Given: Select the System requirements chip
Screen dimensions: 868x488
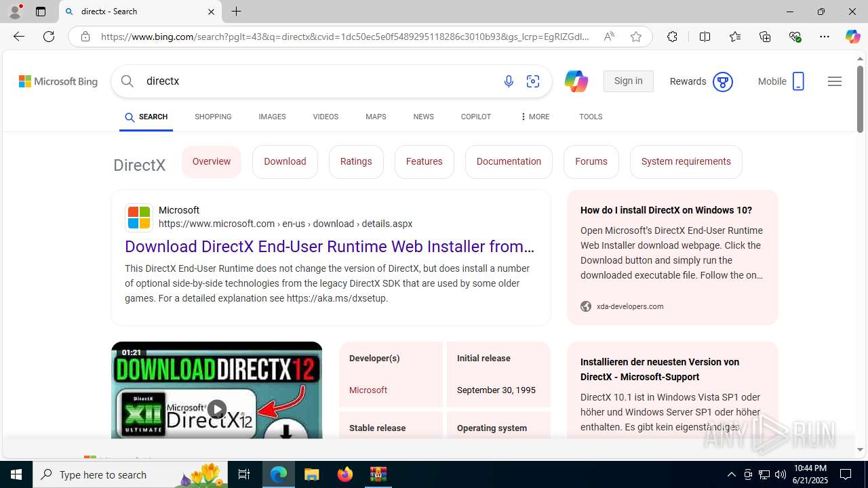Looking at the screenshot, I should (x=686, y=161).
